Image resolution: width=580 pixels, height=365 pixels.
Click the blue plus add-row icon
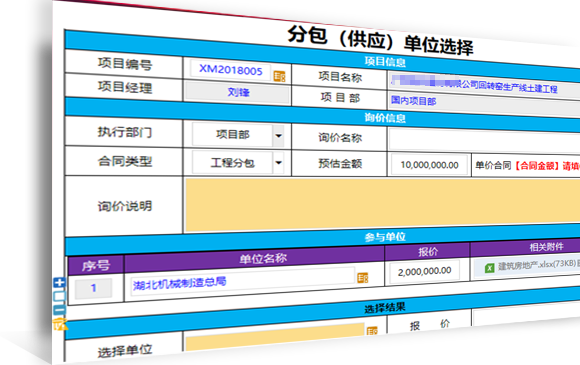point(59,283)
